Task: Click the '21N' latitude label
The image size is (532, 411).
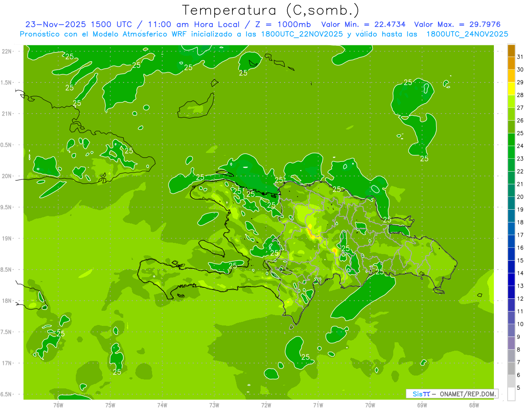Action: click(x=7, y=114)
